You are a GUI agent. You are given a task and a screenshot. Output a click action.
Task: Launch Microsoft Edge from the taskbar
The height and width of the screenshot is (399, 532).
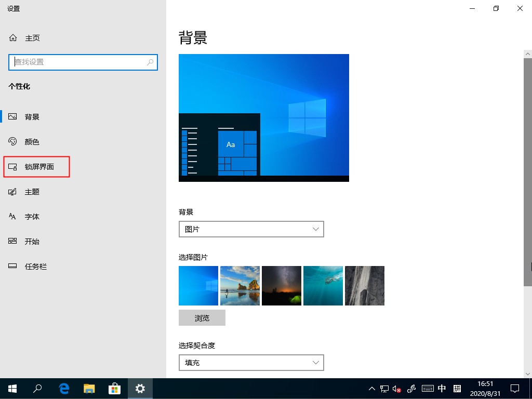63,388
